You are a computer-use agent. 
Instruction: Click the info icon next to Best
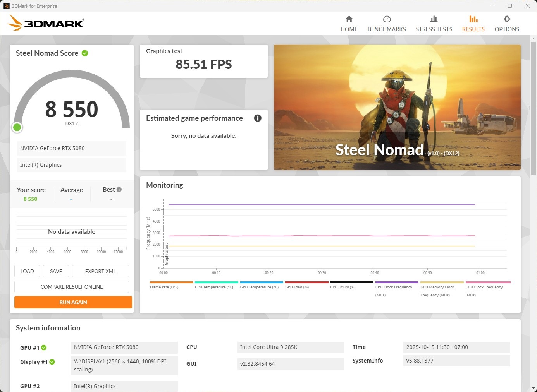click(119, 189)
